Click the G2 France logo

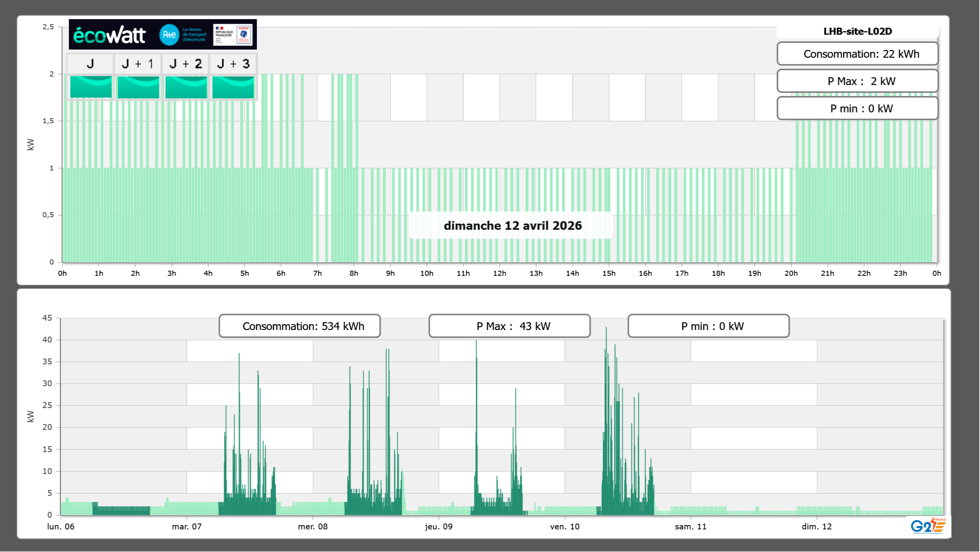(928, 526)
